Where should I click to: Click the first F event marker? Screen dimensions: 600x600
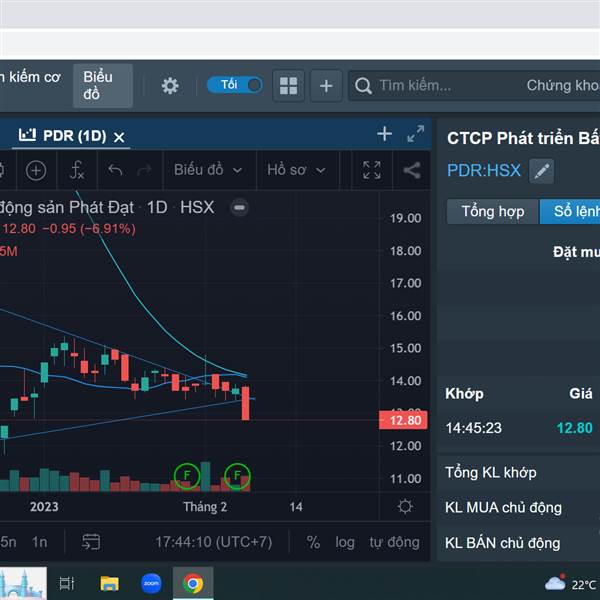click(187, 476)
